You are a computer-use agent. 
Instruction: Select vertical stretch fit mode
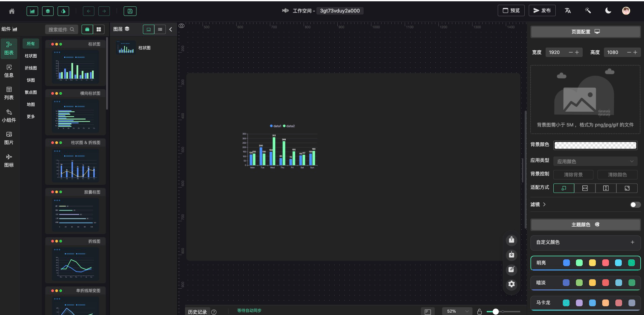pyautogui.click(x=606, y=188)
